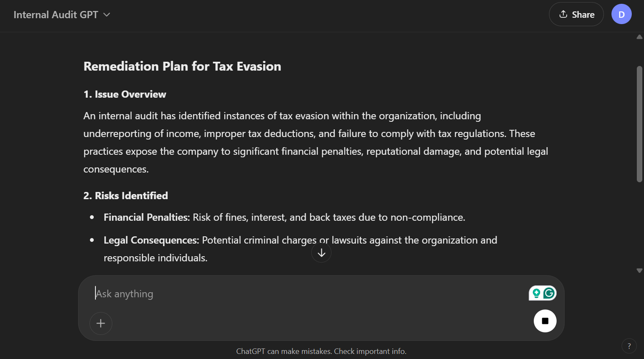Focus the Ask anything input field
644x359 pixels.
[296, 294]
